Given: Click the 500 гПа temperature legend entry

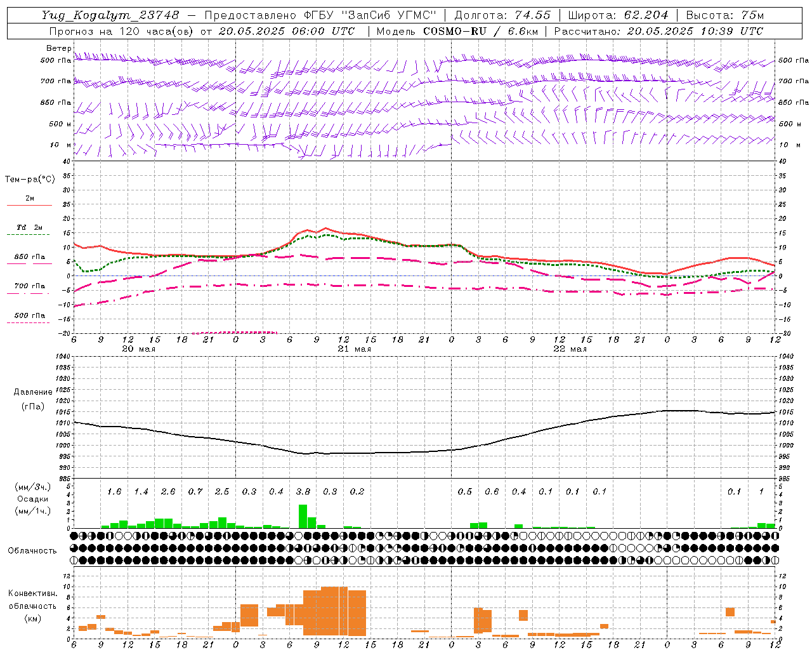Looking at the screenshot, I should [x=30, y=315].
